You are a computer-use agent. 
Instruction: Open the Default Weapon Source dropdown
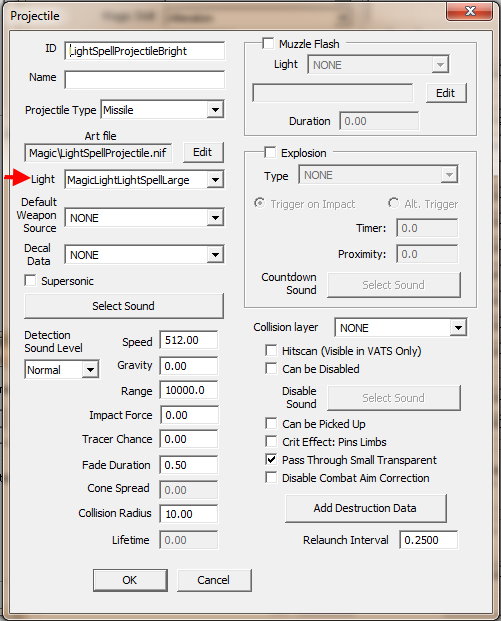coord(215,217)
